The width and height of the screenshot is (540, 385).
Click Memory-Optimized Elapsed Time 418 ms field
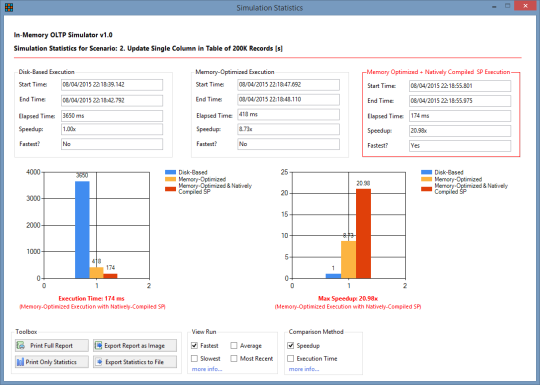(x=288, y=114)
